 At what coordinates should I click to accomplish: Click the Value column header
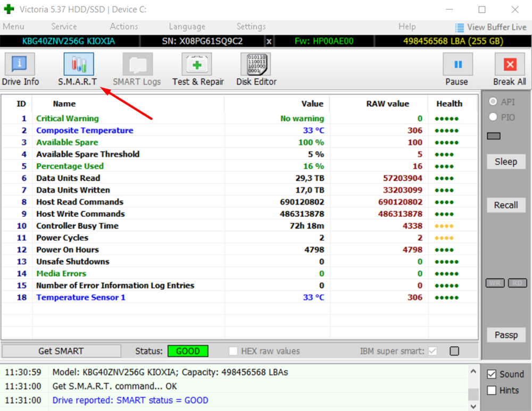coord(312,104)
